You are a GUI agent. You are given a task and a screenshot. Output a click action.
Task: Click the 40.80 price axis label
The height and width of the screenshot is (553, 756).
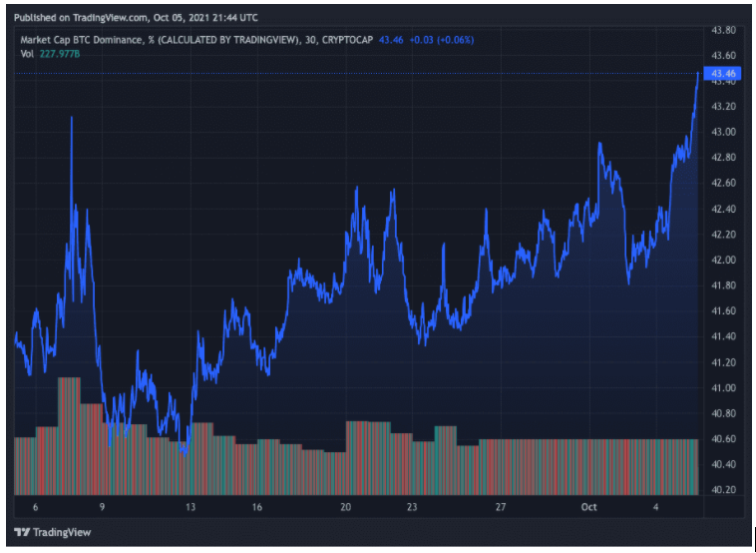coord(723,413)
